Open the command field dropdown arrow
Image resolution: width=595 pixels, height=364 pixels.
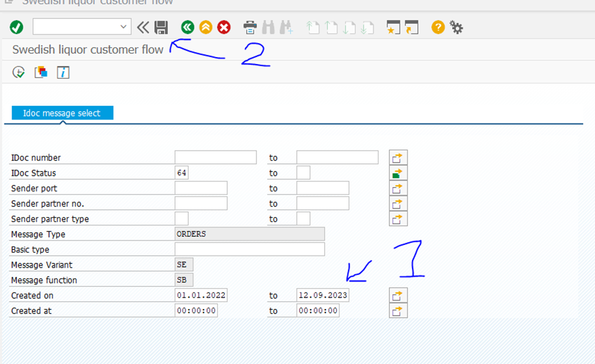tap(123, 27)
